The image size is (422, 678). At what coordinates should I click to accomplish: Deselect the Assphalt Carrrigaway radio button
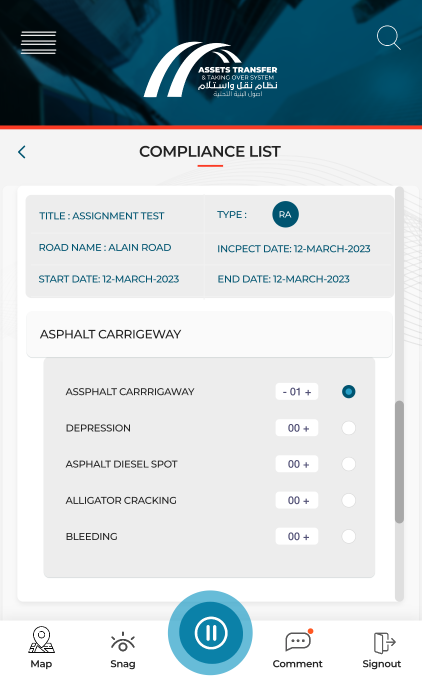[348, 392]
